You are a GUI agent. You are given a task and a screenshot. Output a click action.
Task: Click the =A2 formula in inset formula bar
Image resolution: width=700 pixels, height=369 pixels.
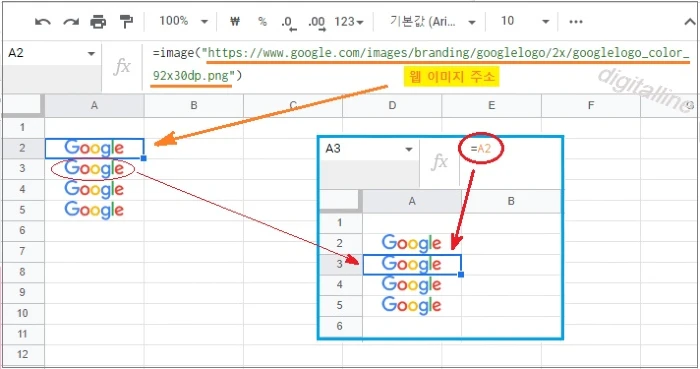click(481, 149)
